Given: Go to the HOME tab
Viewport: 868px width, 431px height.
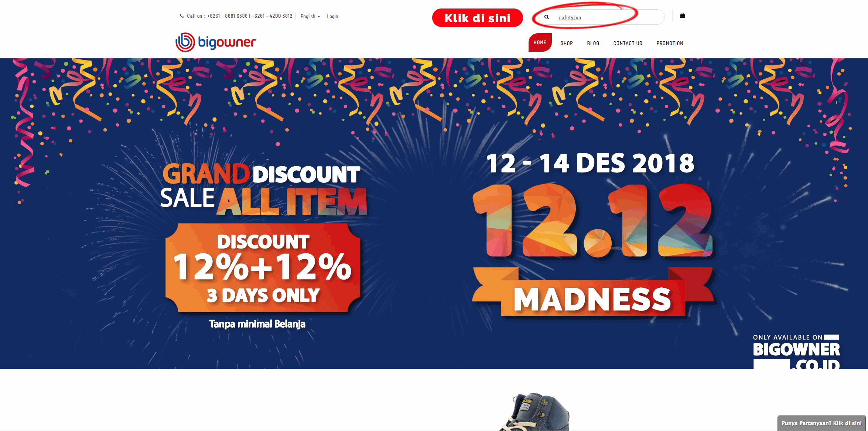Looking at the screenshot, I should tap(540, 42).
